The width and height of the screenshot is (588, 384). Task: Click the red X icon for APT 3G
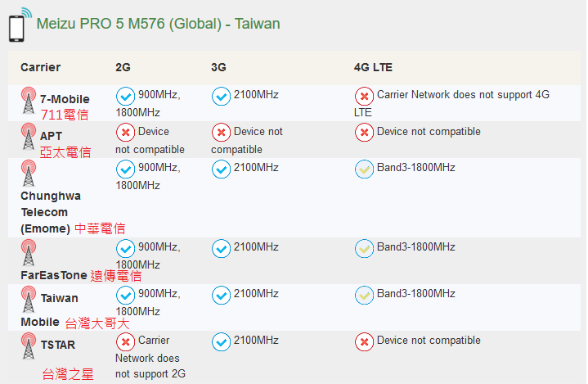(222, 133)
